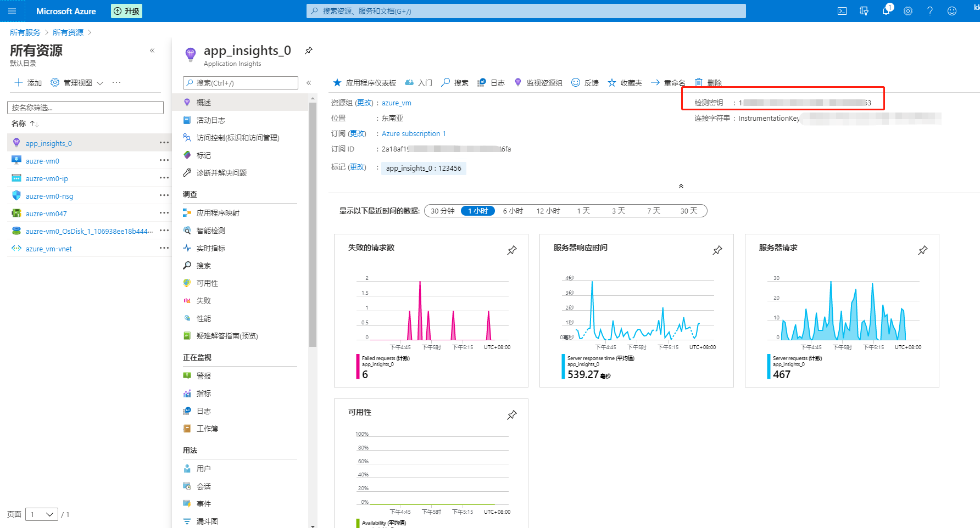Image resolution: width=980 pixels, height=528 pixels.
Task: Focus the 按名称筛选 filter field
Action: [85, 108]
